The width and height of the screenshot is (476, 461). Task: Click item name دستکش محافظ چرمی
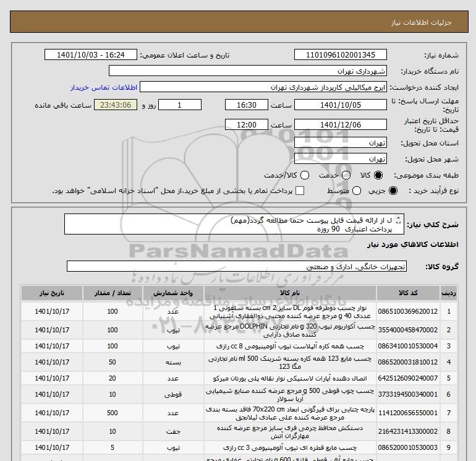[290, 432]
